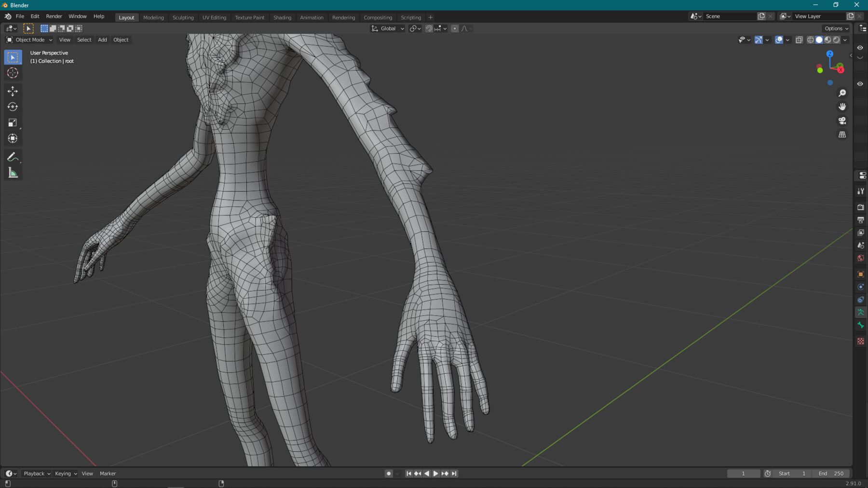Image resolution: width=868 pixels, height=488 pixels.
Task: Choose the Measure tool
Action: pos(13,172)
